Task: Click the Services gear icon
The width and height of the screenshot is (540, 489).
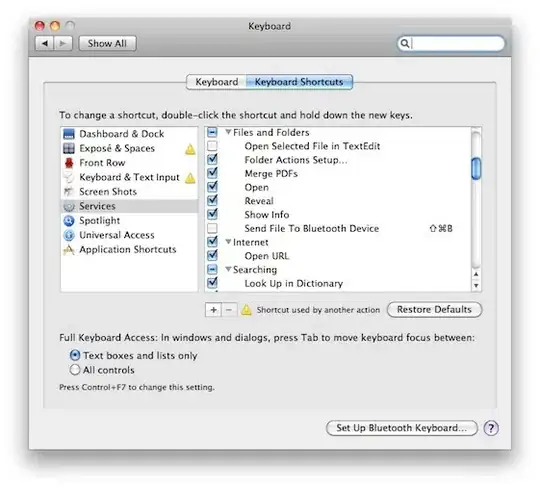Action: coord(69,206)
